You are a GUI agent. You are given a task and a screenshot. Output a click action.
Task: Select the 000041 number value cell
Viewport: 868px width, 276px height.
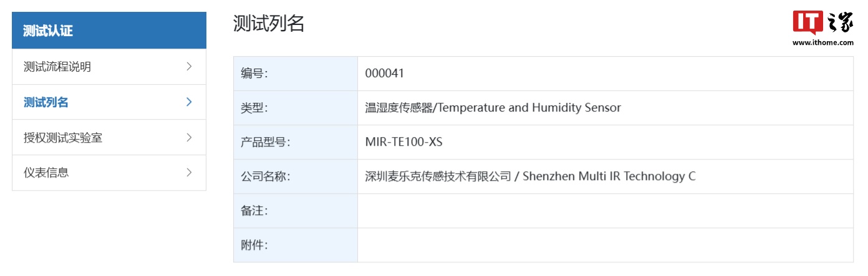(385, 74)
